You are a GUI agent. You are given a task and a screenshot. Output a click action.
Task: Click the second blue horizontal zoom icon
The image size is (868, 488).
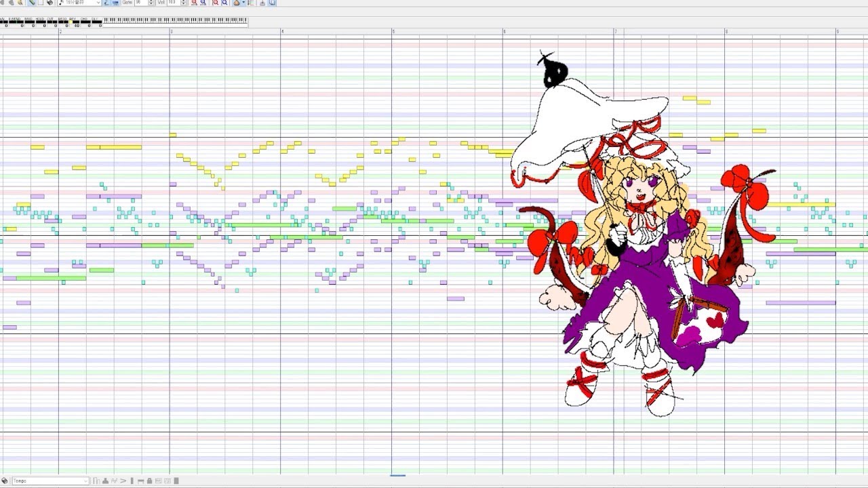[203, 3]
